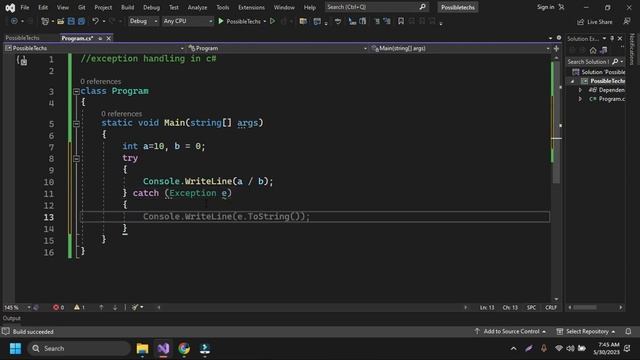Open the File menu
Image resolution: width=640 pixels, height=360 pixels.
pos(24,7)
